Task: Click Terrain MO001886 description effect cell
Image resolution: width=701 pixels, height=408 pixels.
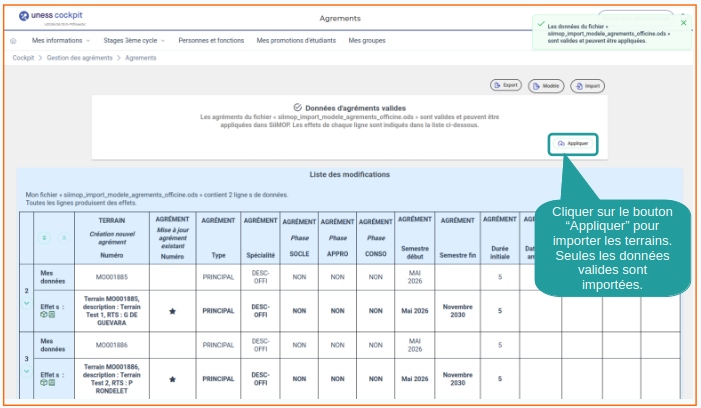Action: (x=112, y=379)
